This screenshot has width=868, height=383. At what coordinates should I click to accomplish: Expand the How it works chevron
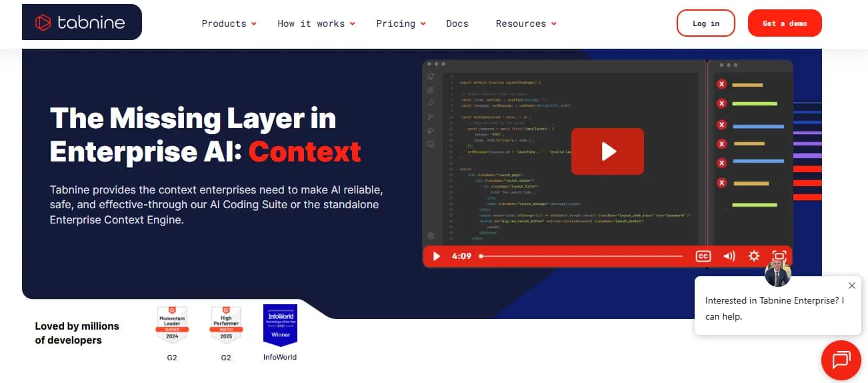click(x=353, y=24)
